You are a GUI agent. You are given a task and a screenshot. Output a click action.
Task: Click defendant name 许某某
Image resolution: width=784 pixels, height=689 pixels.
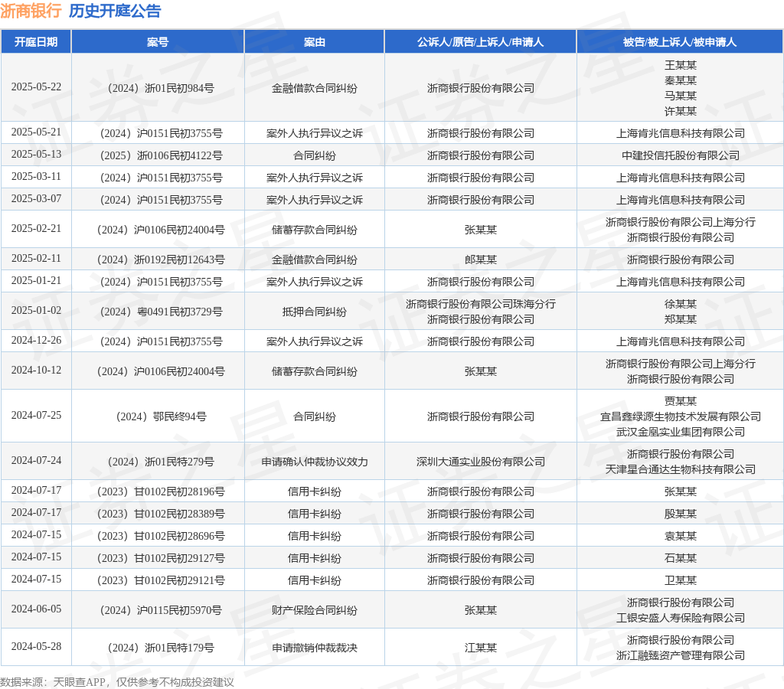click(x=680, y=111)
